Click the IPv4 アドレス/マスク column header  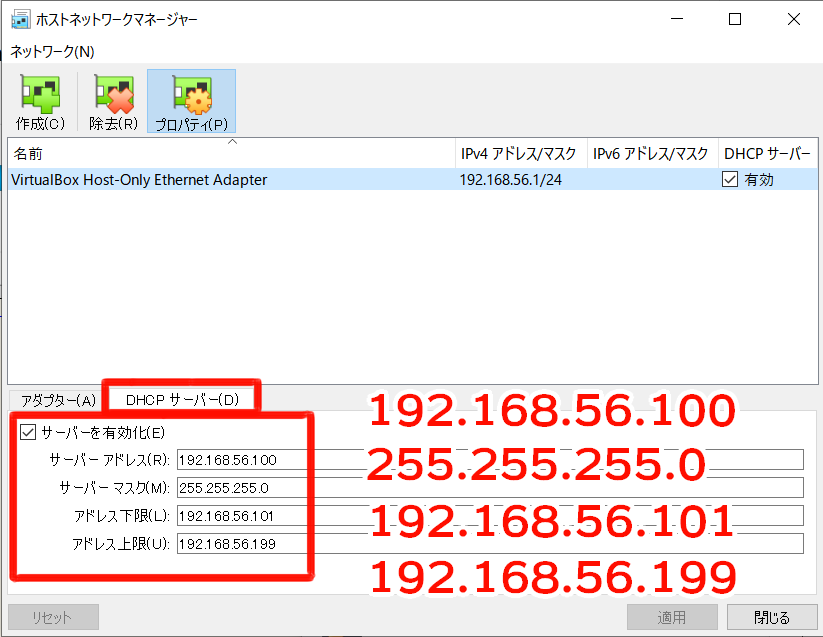pyautogui.click(x=521, y=154)
